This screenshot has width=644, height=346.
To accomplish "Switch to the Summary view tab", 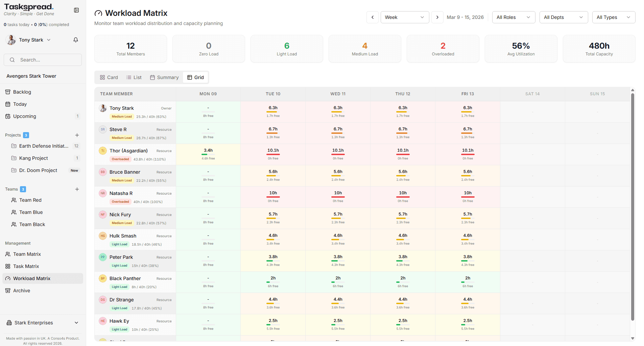I will (164, 77).
